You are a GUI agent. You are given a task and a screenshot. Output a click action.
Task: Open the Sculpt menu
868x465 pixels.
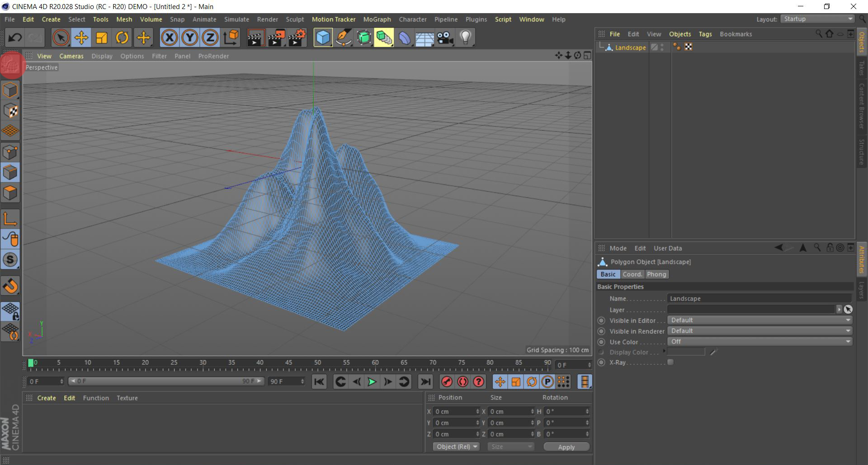tap(295, 19)
